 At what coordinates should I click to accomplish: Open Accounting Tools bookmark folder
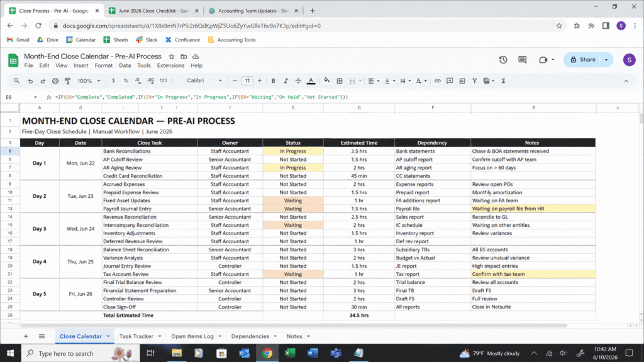point(231,40)
